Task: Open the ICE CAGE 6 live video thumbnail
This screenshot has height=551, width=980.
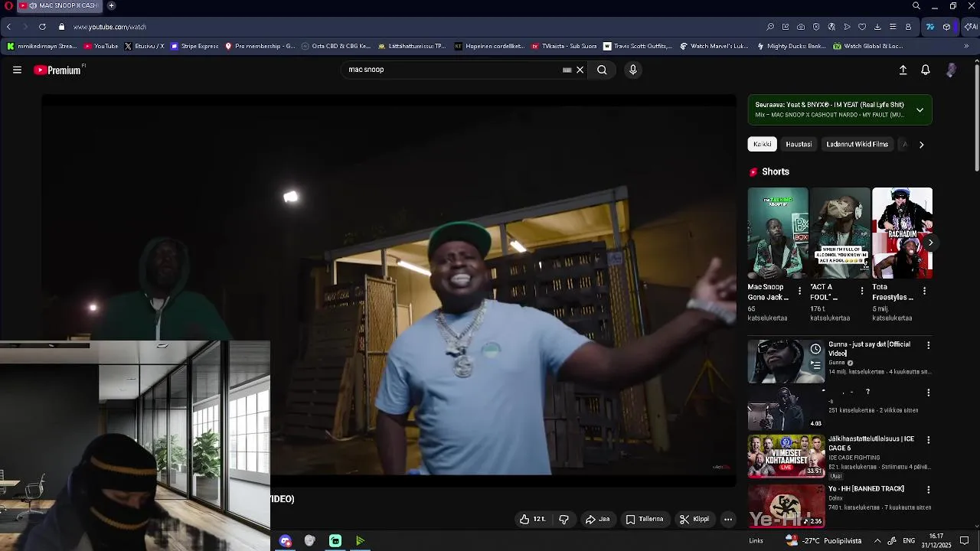Action: 786,456
